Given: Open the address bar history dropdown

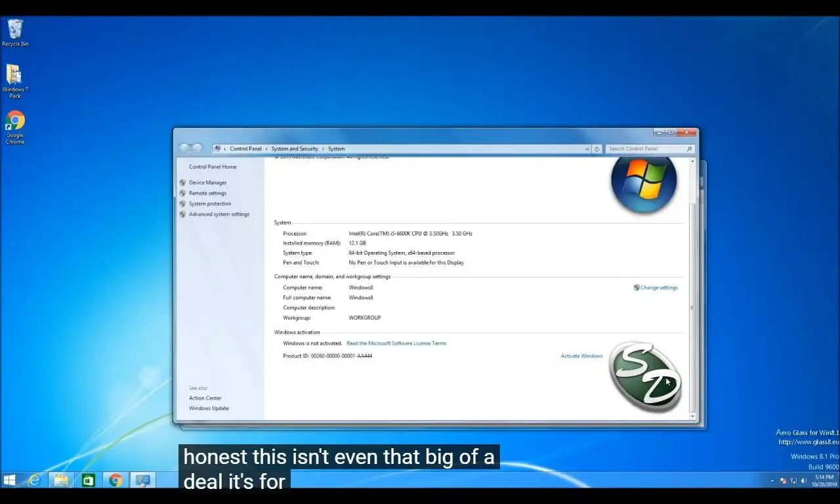Looking at the screenshot, I should [587, 149].
